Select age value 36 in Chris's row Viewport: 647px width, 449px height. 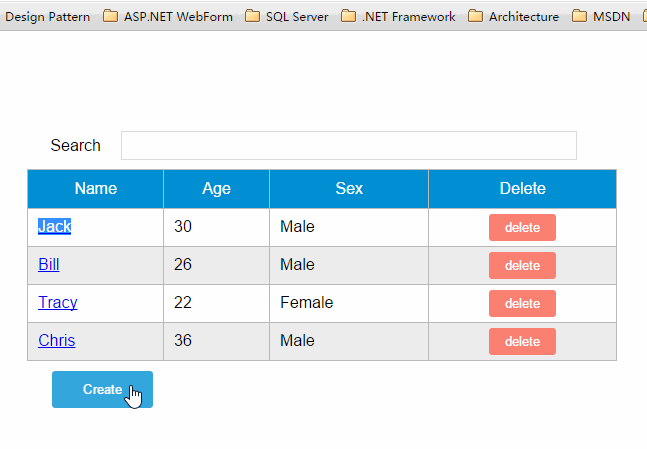(183, 340)
